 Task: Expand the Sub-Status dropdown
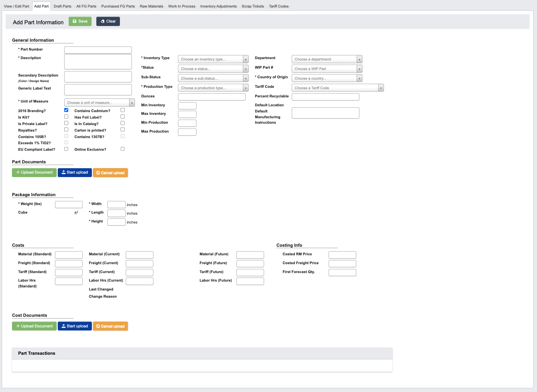[213, 78]
